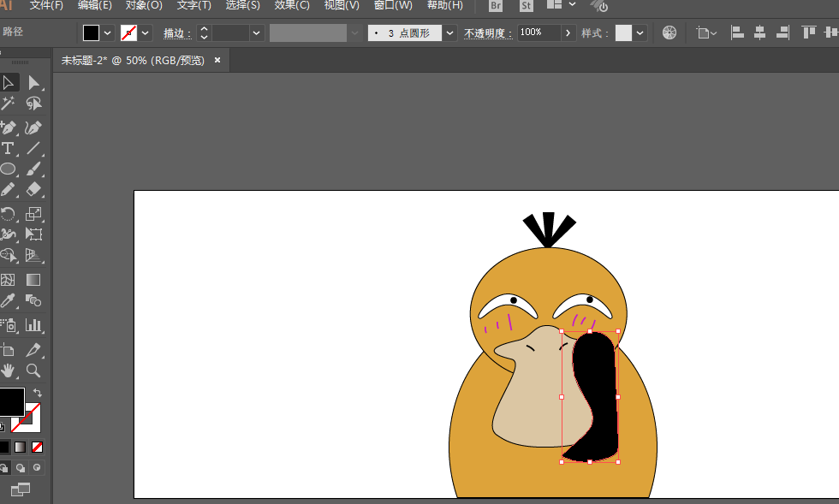Select the Puppet Warp tool

click(x=9, y=234)
